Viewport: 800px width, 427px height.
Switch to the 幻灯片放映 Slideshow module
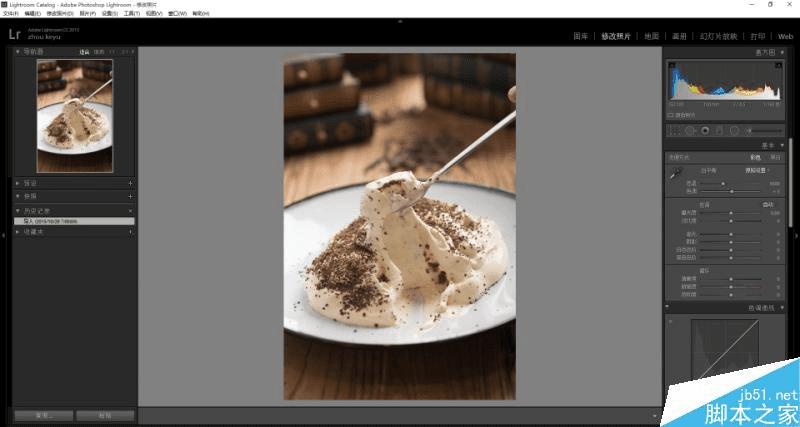click(718, 36)
